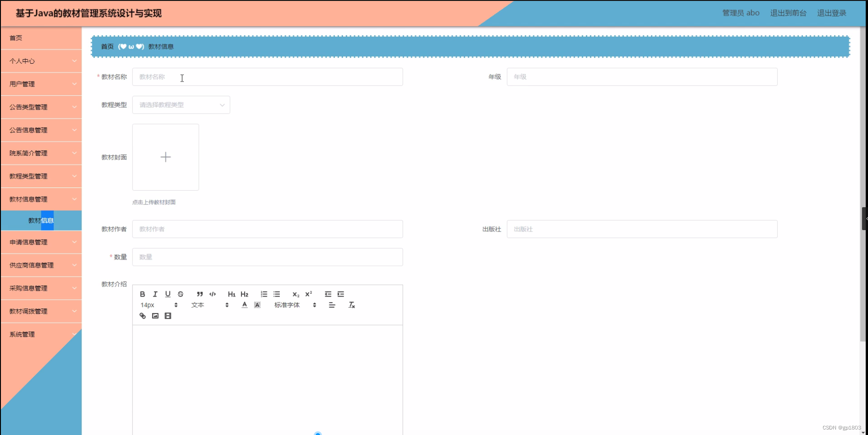Select 教材信息 in the sidebar
Image resolution: width=868 pixels, height=435 pixels.
coord(41,220)
